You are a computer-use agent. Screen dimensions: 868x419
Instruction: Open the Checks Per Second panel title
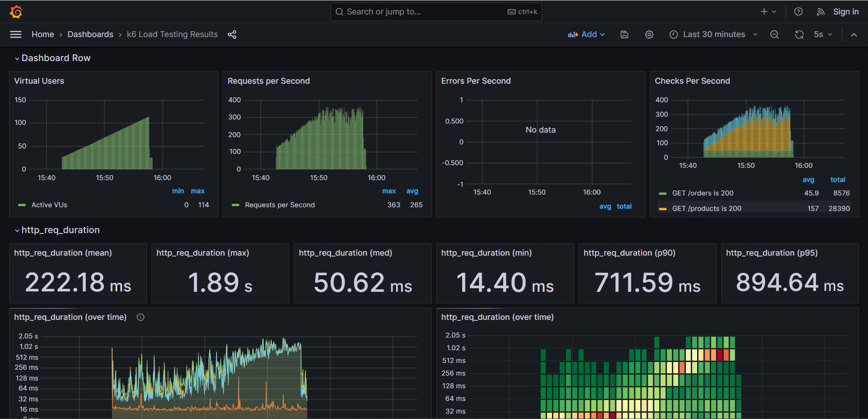(692, 81)
